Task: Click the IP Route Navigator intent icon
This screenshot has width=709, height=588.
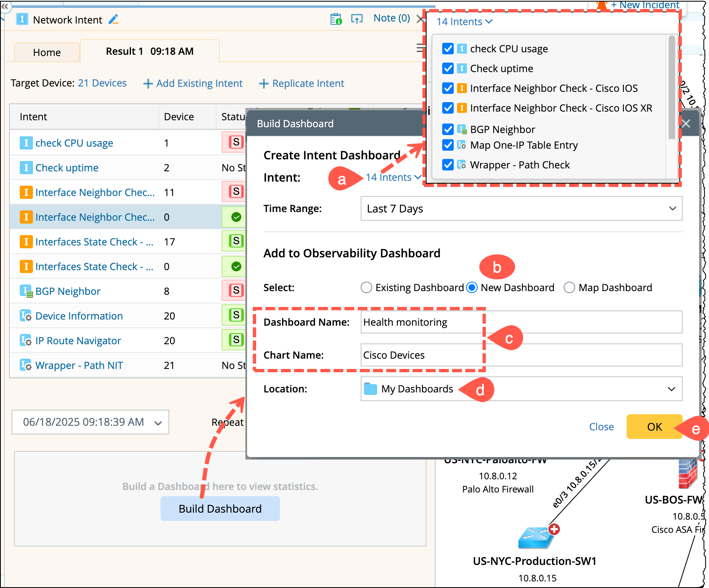Action: (x=26, y=341)
